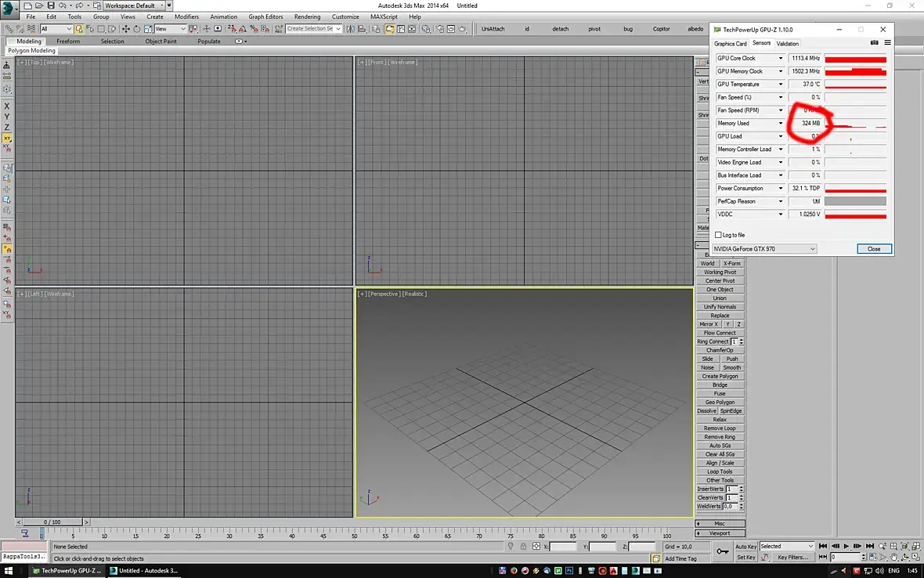Screen dimensions: 924x578
Task: Open the Create Selection Set dropdown
Action: [313, 28]
